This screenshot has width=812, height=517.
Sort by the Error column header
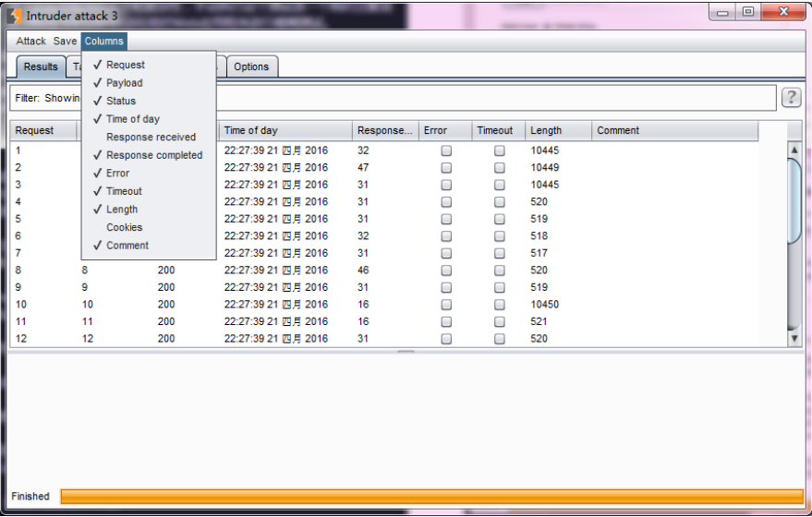(445, 130)
